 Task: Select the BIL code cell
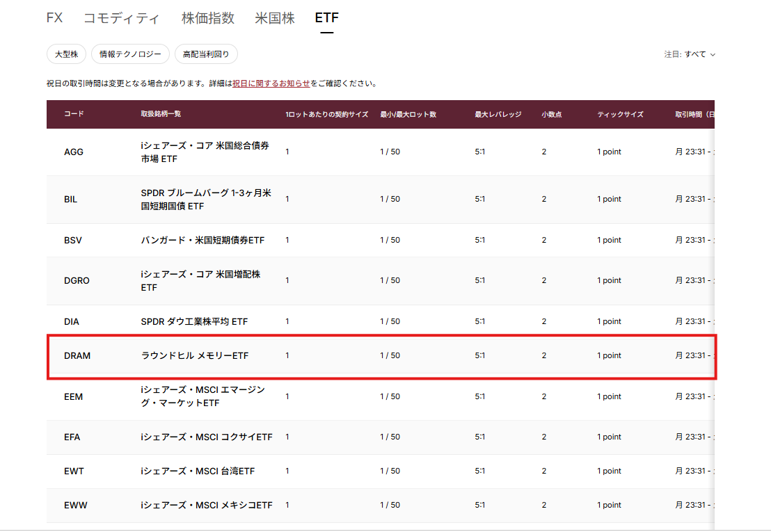71,200
